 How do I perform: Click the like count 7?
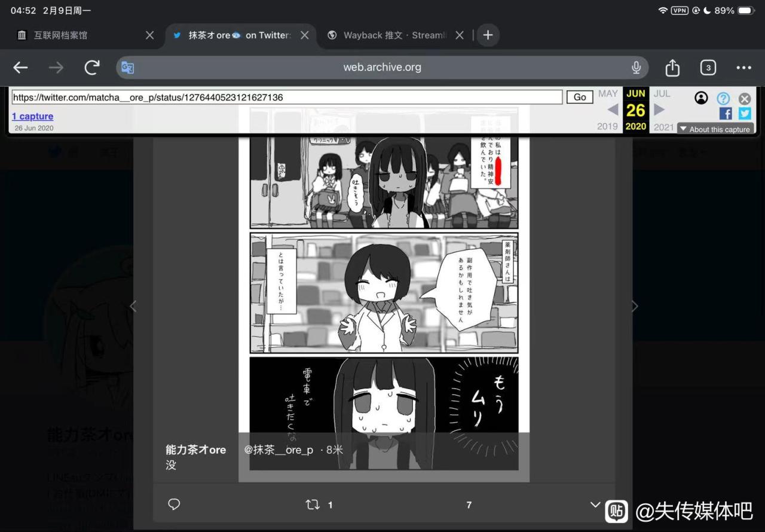click(469, 505)
